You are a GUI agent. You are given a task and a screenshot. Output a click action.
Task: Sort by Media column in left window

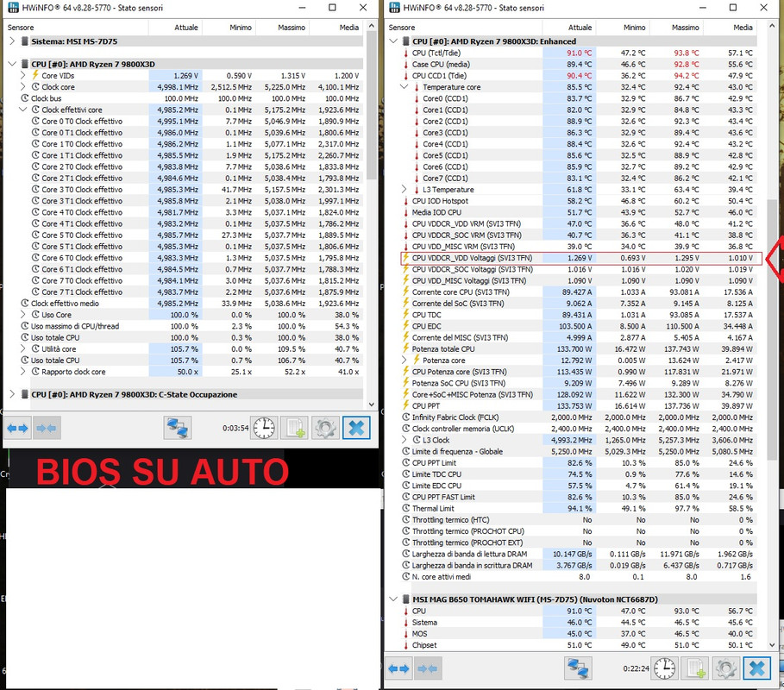click(336, 28)
